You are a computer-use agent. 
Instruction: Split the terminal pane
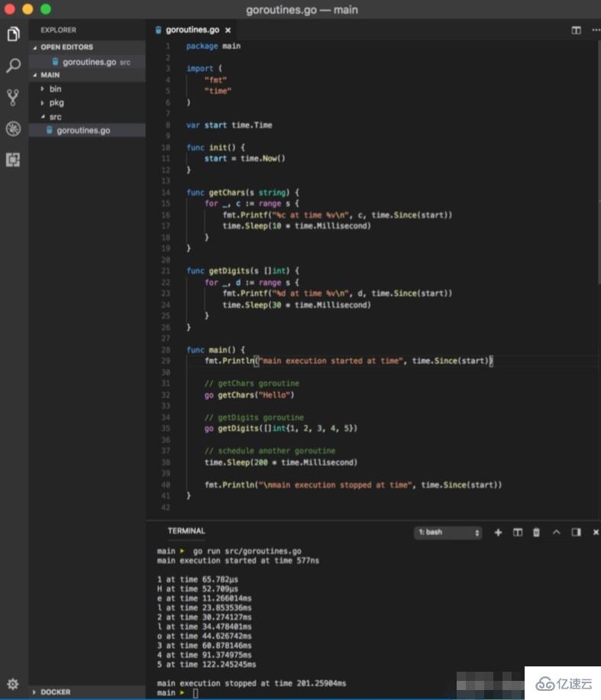pyautogui.click(x=517, y=532)
